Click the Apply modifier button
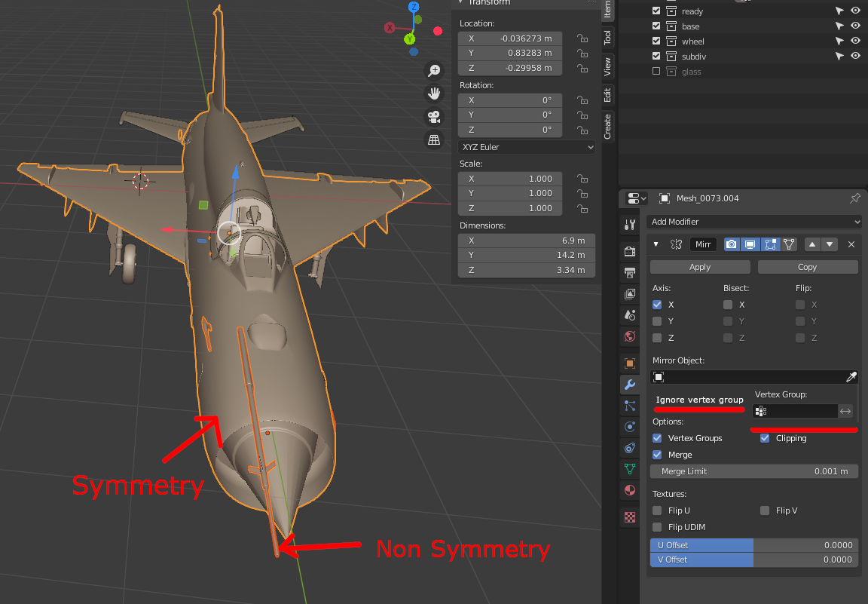This screenshot has width=868, height=604. (700, 267)
